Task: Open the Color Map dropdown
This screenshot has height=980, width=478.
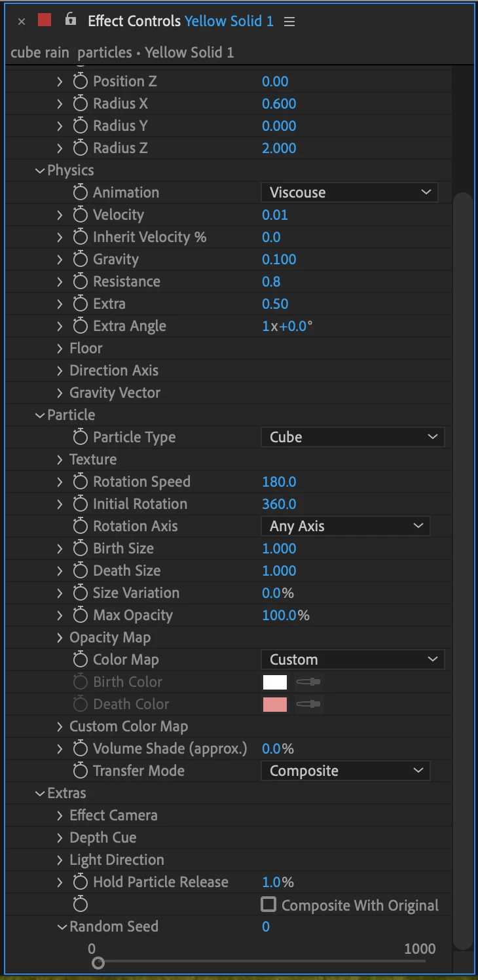Action: click(x=352, y=659)
